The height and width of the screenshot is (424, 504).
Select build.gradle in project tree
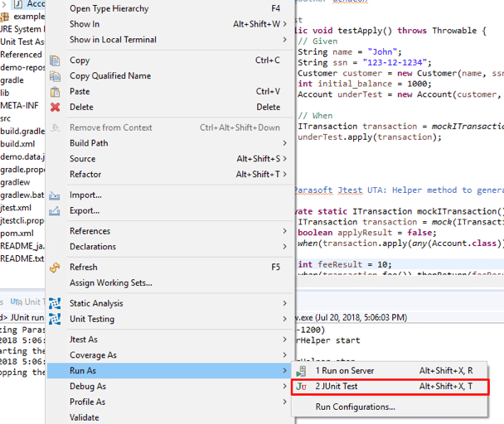click(x=23, y=131)
